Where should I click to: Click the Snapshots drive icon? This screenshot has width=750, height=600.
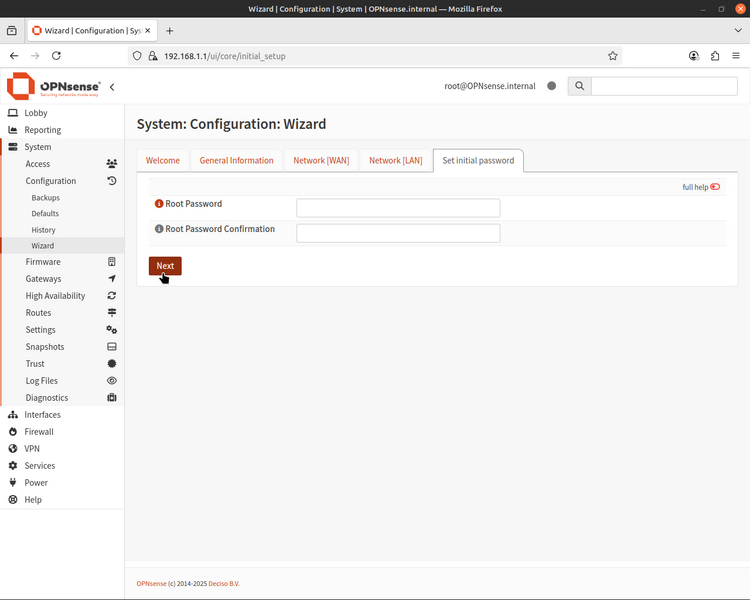pos(111,347)
